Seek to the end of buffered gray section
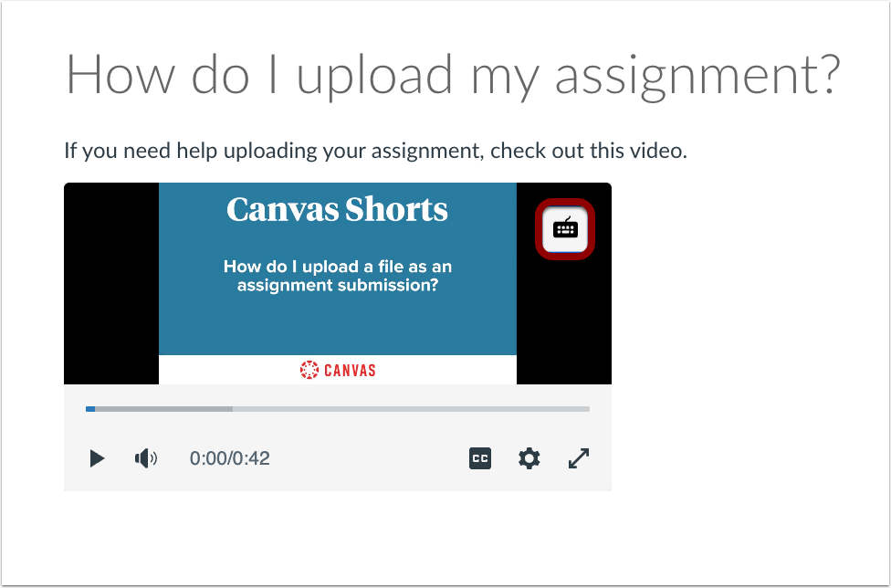The image size is (891, 588). [230, 409]
